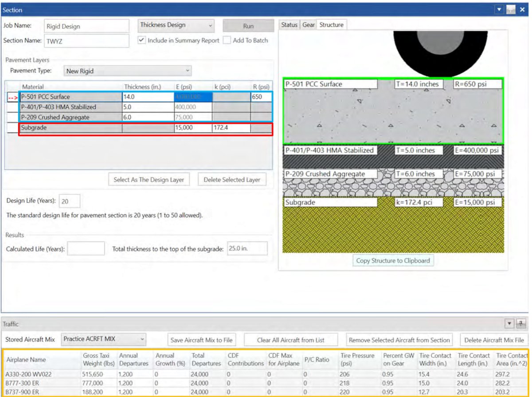The image size is (532, 397).
Task: Open the Stored Aircraft Mix dropdown
Action: pos(104,339)
